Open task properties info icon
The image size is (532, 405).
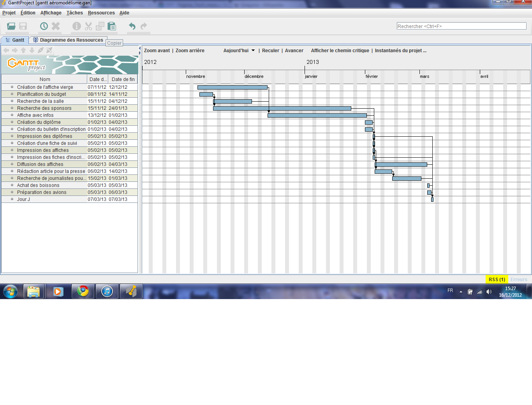coord(77,26)
